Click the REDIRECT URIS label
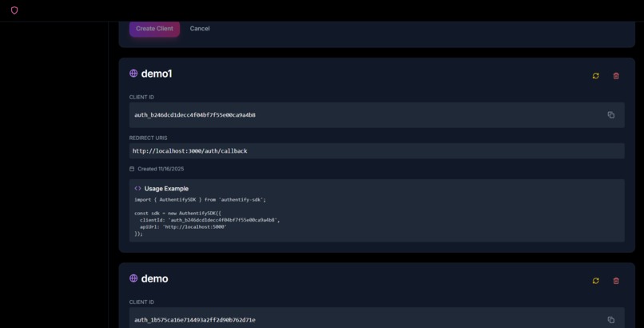The height and width of the screenshot is (328, 644). pos(149,138)
